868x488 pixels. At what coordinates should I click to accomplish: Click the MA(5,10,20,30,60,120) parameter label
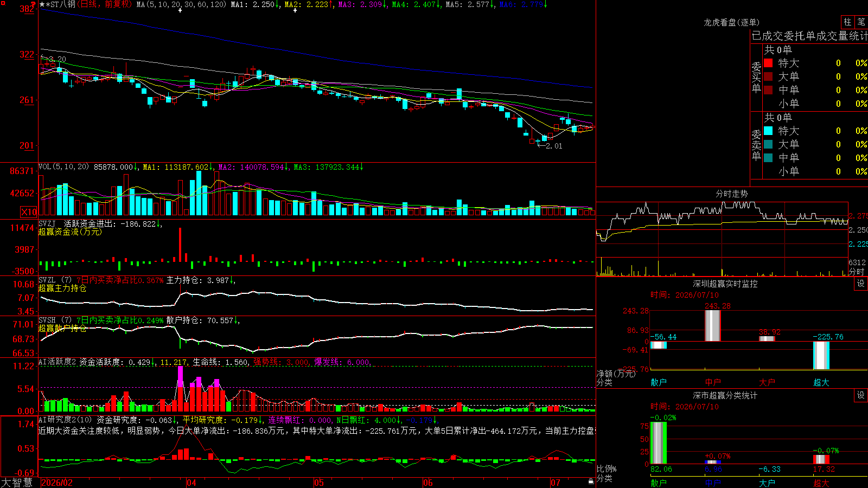point(181,4)
